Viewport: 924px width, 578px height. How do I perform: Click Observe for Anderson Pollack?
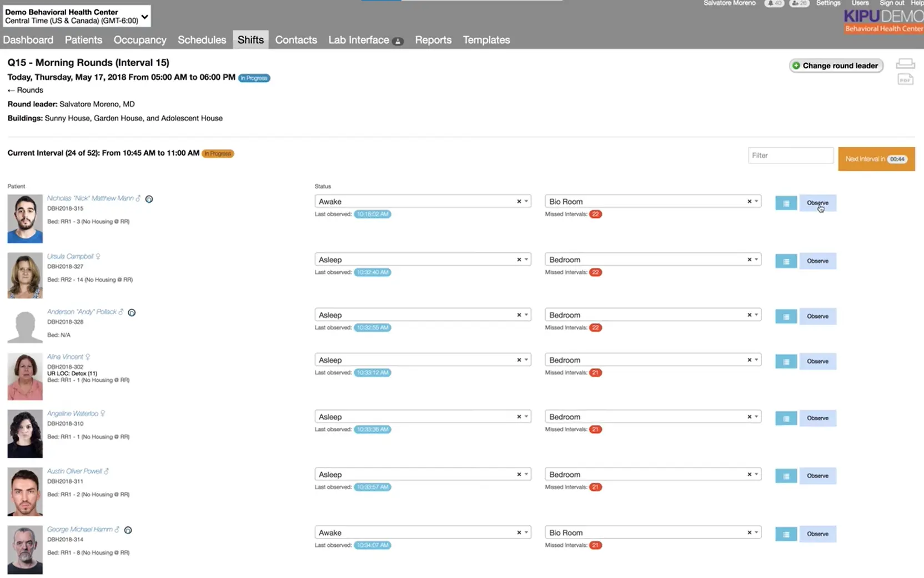pyautogui.click(x=817, y=316)
